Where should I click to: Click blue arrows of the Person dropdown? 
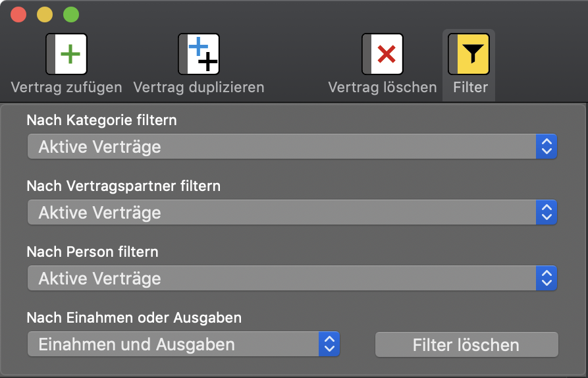[547, 278]
